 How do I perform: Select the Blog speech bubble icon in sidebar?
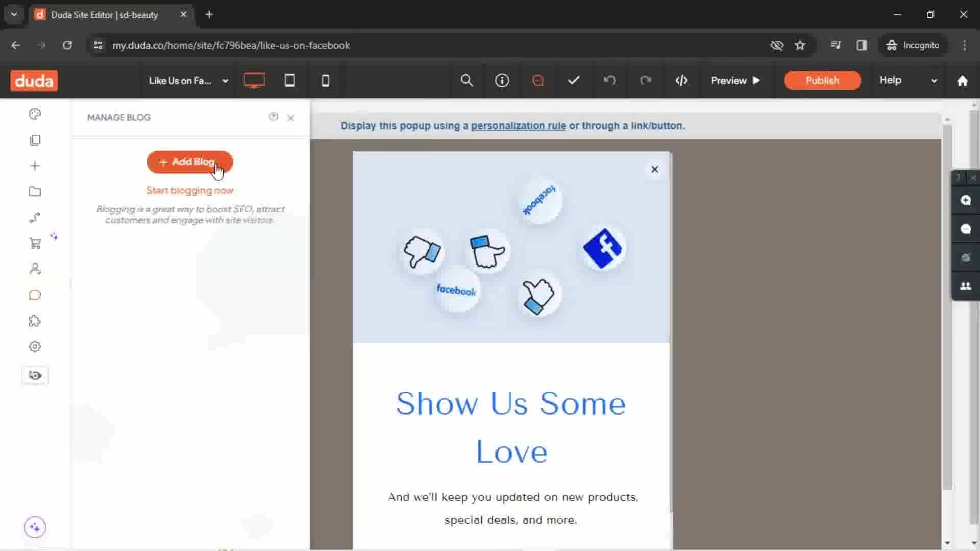point(35,295)
